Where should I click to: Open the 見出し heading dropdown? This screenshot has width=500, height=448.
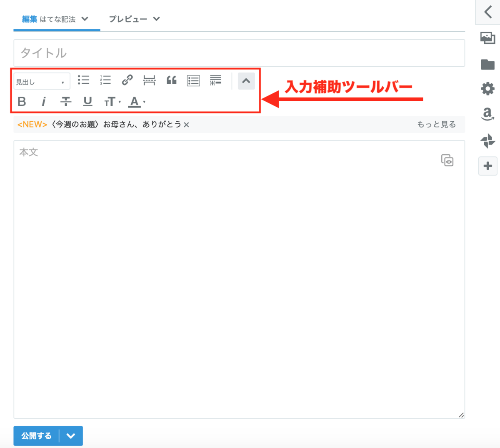point(42,81)
